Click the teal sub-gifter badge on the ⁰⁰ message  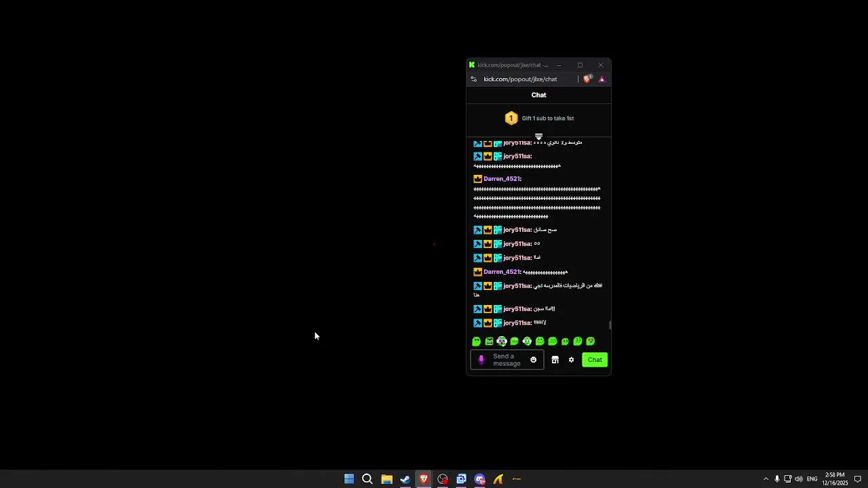point(498,244)
